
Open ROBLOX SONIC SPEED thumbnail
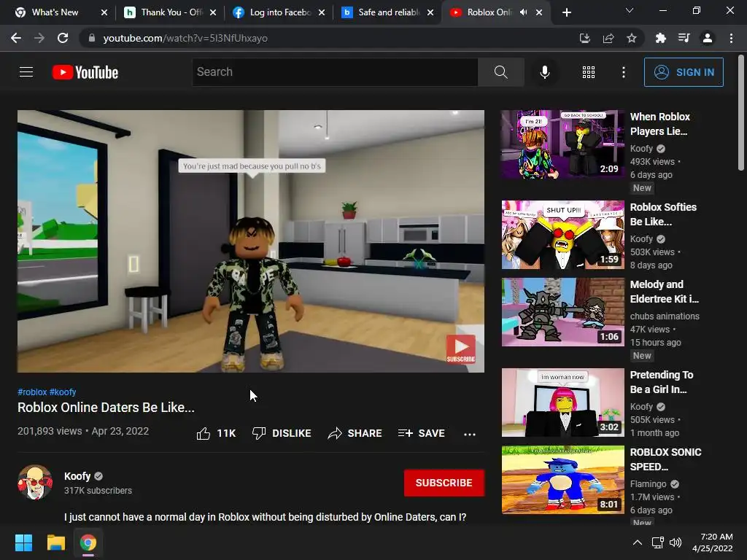562,480
